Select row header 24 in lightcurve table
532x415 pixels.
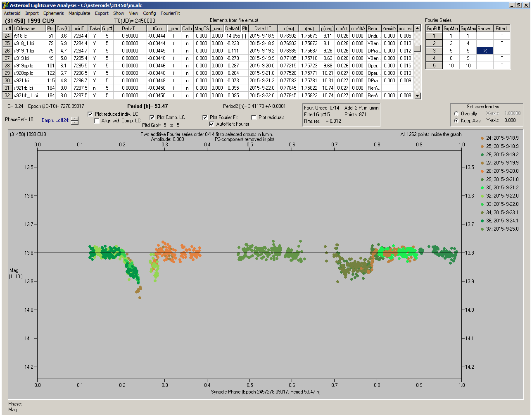(7, 36)
